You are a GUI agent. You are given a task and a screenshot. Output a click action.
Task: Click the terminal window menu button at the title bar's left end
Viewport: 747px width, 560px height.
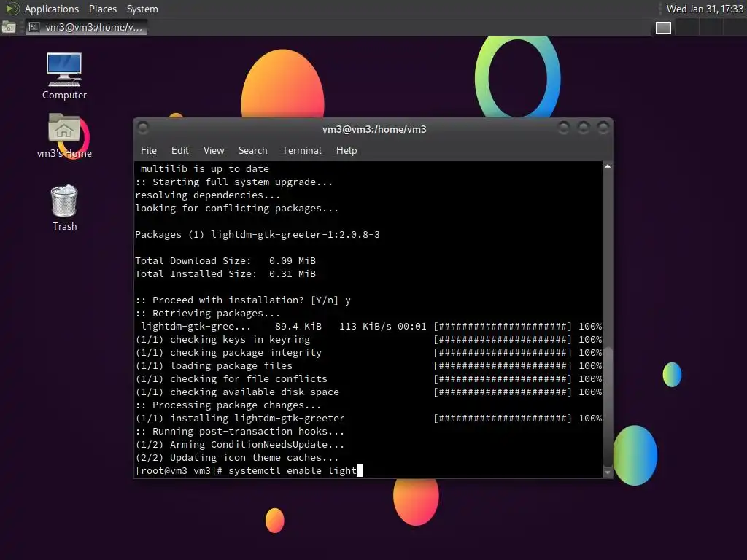pos(142,128)
